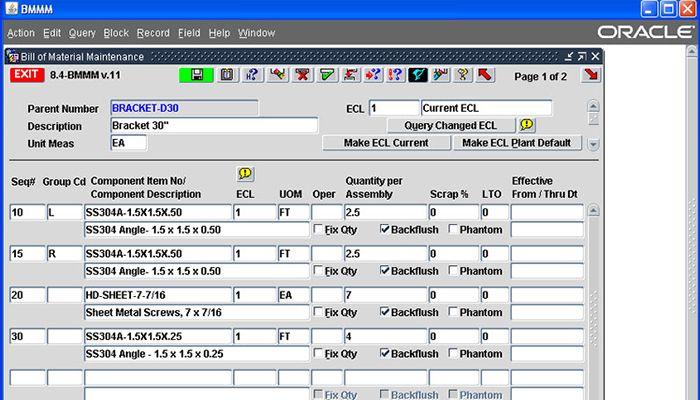Viewport: 700px width, 400px height.
Task: Click the Description field Bracket 30"
Action: pyautogui.click(x=214, y=125)
